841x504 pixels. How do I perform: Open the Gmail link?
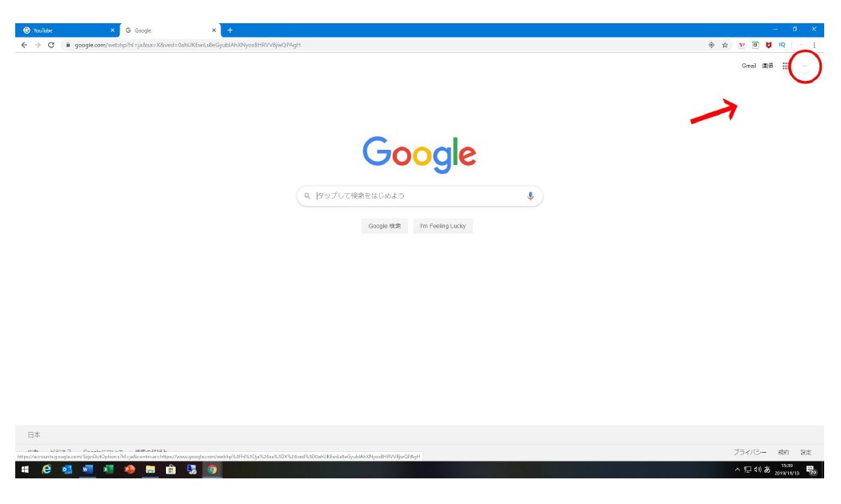pyautogui.click(x=748, y=66)
